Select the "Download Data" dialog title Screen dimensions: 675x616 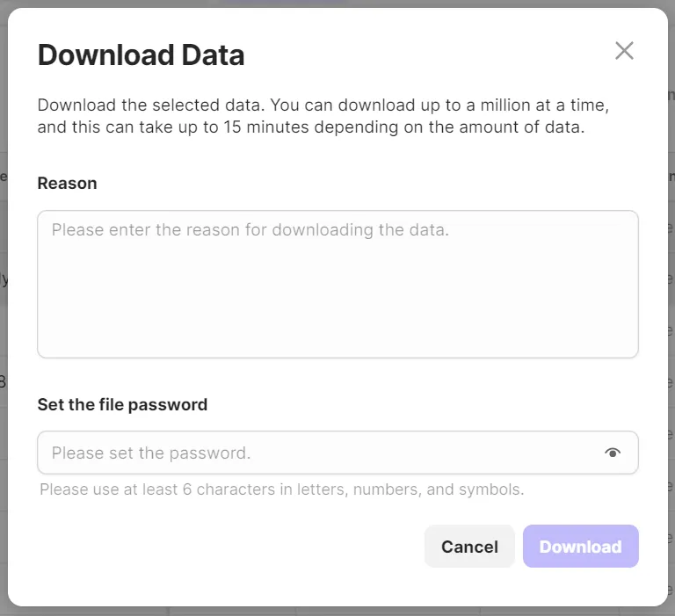coord(141,55)
